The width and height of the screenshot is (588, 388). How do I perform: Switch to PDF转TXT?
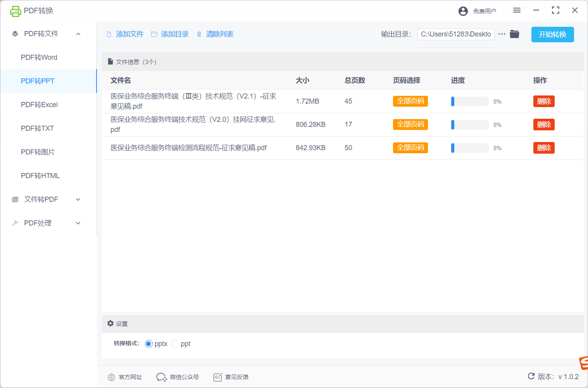(48, 128)
